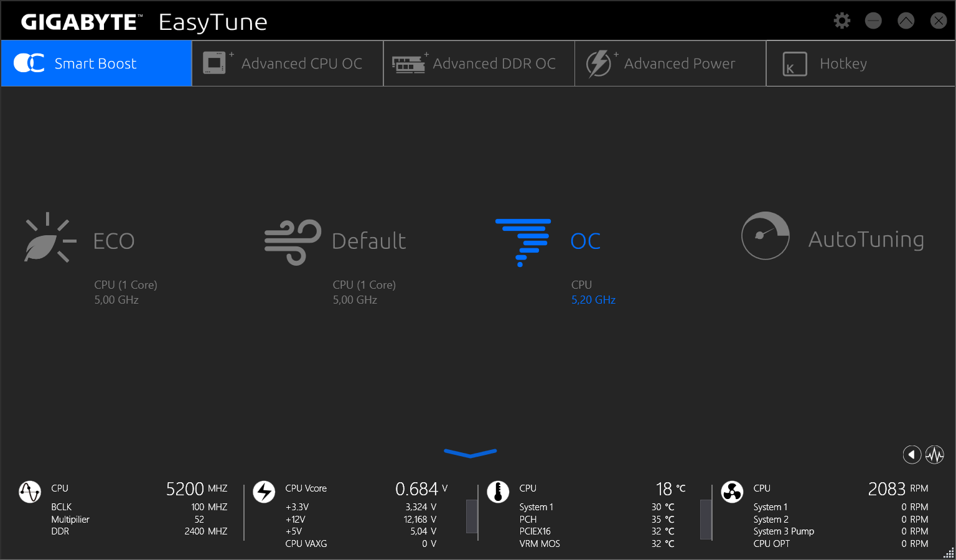Open the settings gear in title bar
Screen dimensions: 956x560
pos(842,21)
